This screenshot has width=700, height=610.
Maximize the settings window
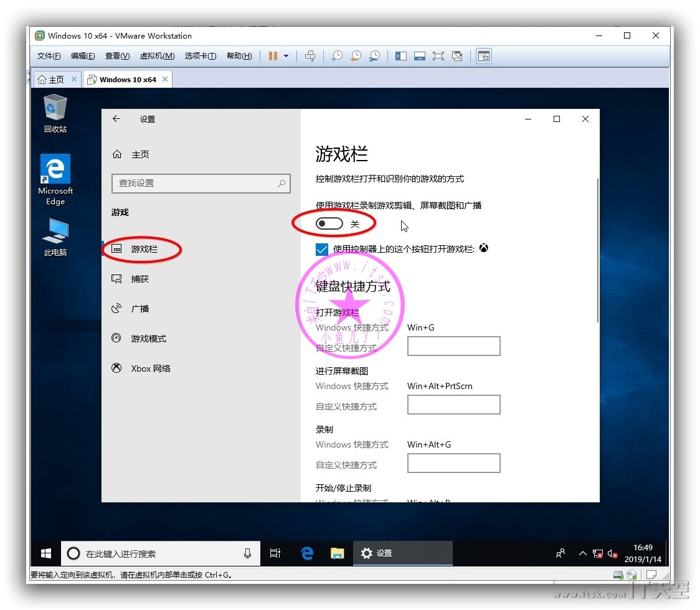pyautogui.click(x=557, y=119)
